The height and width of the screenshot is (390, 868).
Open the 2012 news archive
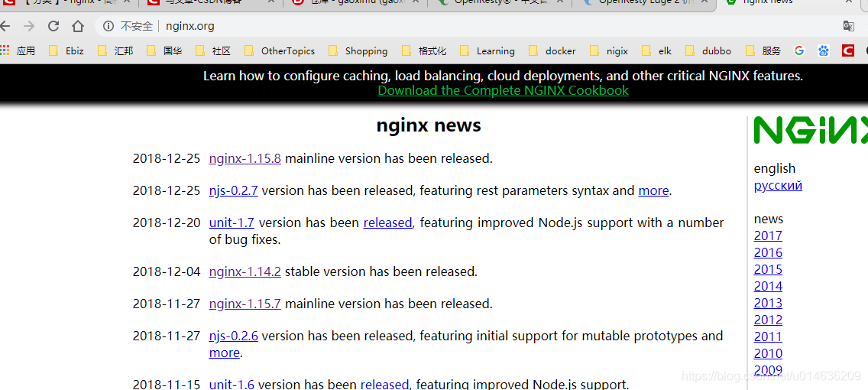pos(768,320)
